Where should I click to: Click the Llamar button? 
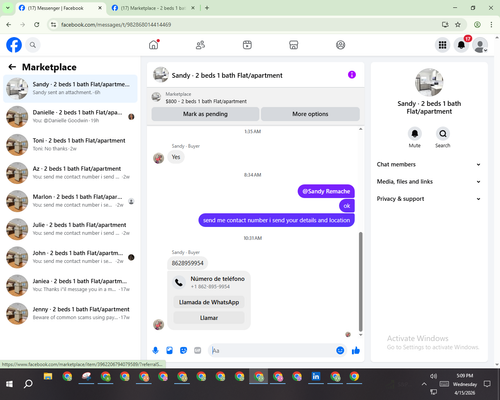[209, 318]
